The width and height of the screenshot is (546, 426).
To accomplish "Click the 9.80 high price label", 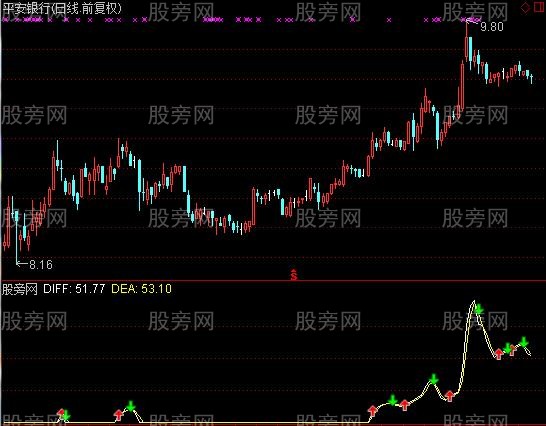I will [x=492, y=27].
